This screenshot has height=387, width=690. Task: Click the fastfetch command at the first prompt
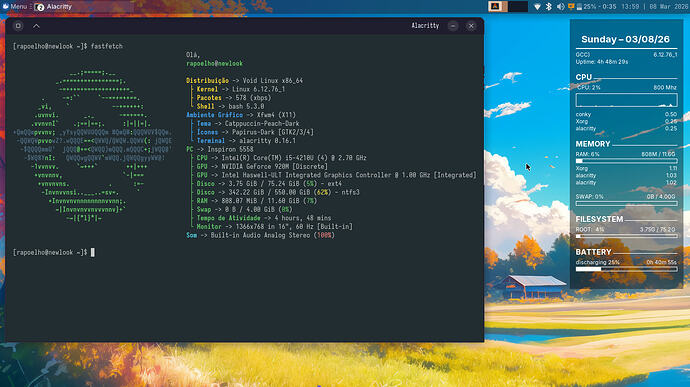click(106, 46)
